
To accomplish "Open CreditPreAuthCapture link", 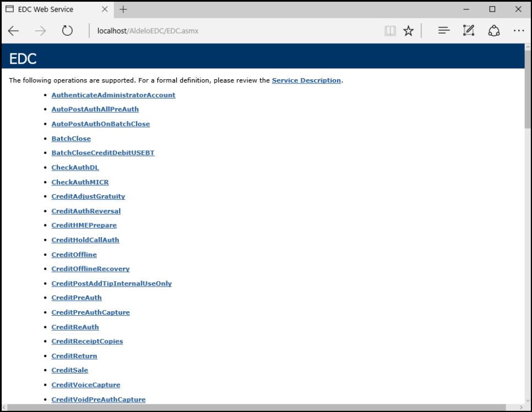I will [x=90, y=312].
